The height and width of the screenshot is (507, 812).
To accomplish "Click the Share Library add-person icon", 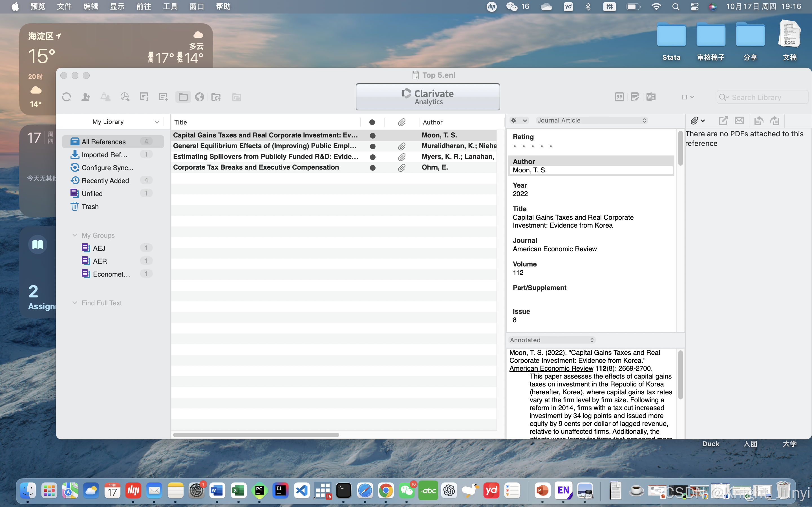I will pyautogui.click(x=86, y=97).
